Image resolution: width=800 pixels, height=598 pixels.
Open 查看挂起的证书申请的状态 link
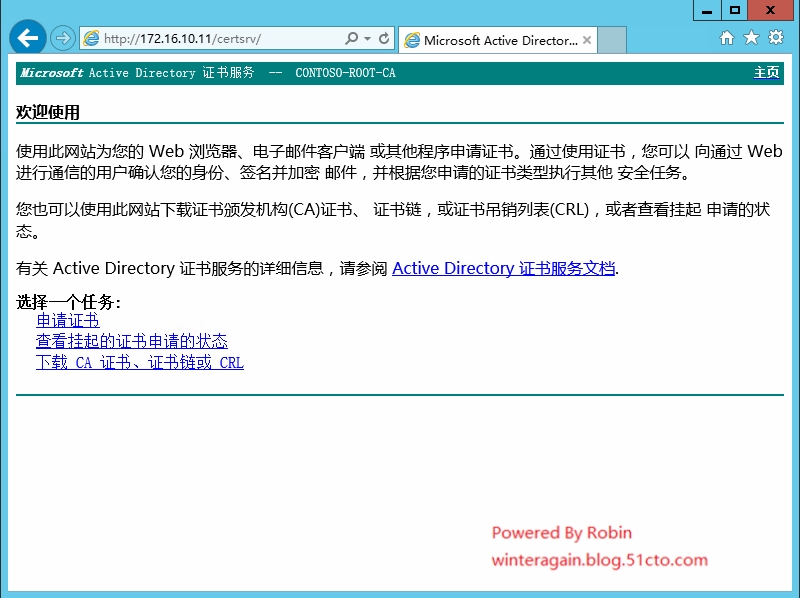[132, 341]
